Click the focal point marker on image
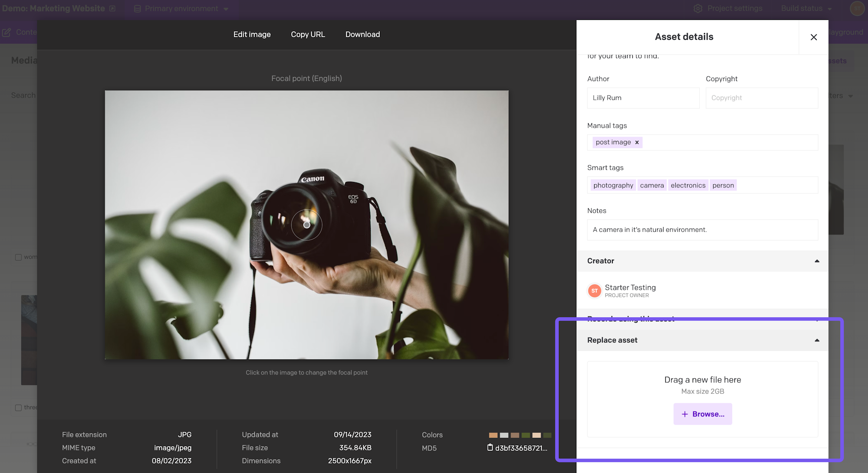868x473 pixels. click(x=306, y=225)
